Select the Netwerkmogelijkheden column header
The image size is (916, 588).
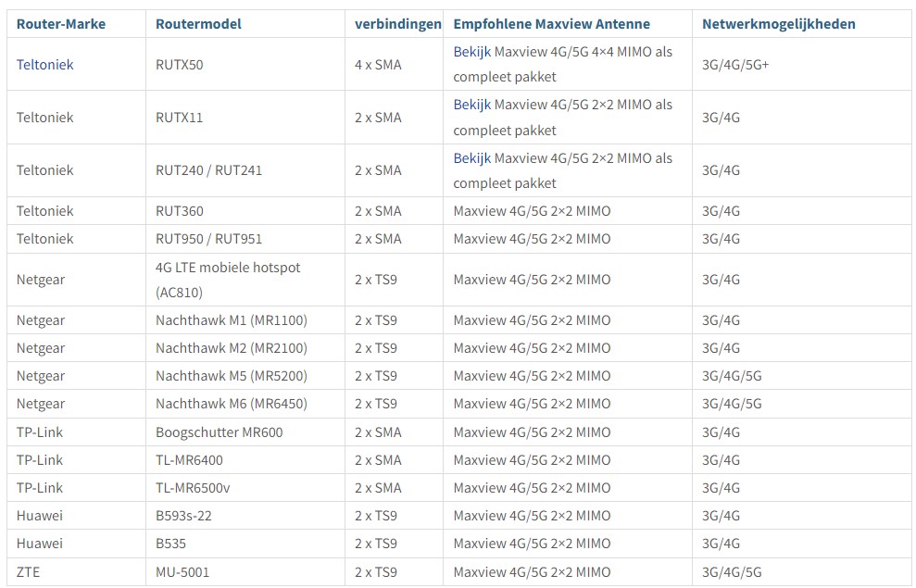point(778,24)
